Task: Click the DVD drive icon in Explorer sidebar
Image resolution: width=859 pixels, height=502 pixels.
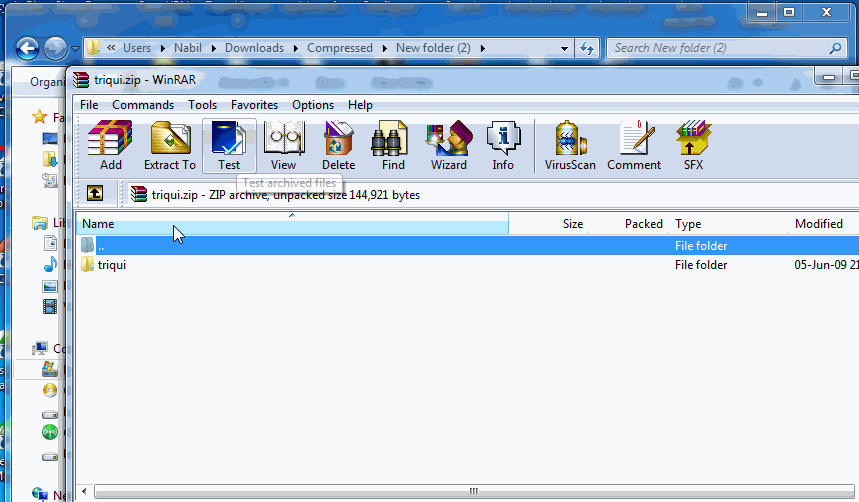Action: 50,390
